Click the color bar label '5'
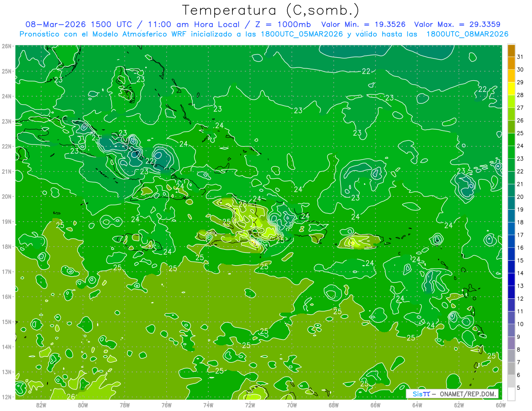Screen dimensions: 532x411 519,388
